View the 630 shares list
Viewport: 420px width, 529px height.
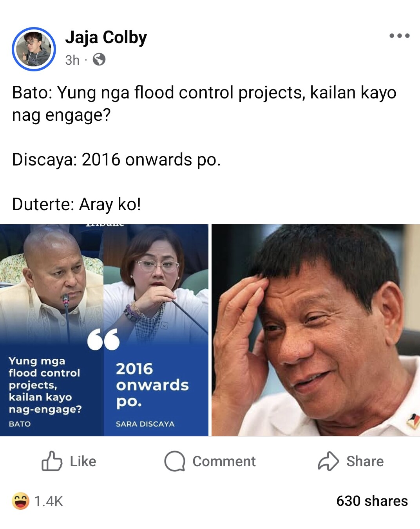tap(372, 501)
